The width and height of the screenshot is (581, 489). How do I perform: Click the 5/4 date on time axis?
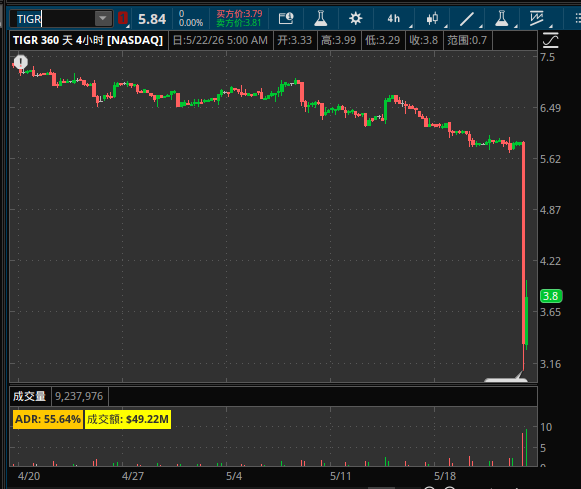click(234, 476)
